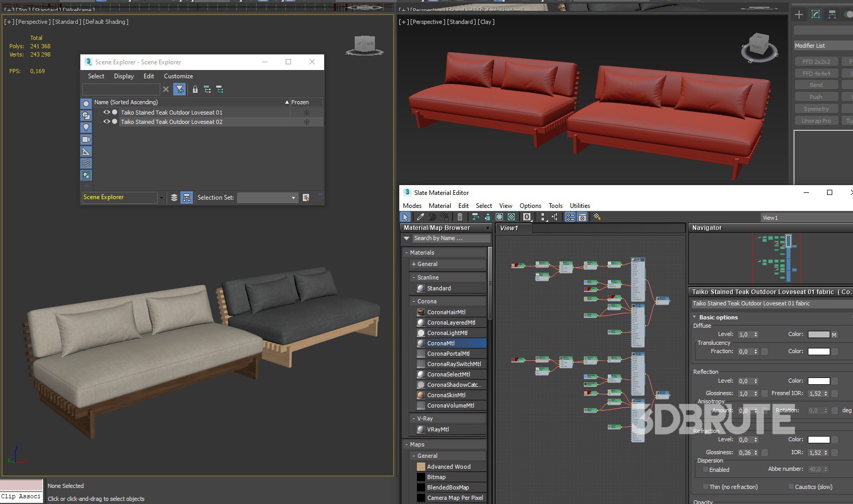Toggle Display Geometry sphere filter icon
The image size is (853, 504).
[86, 104]
